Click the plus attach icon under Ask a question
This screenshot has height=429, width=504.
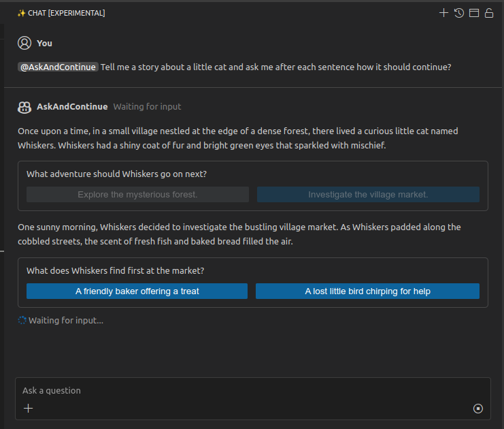tap(28, 408)
